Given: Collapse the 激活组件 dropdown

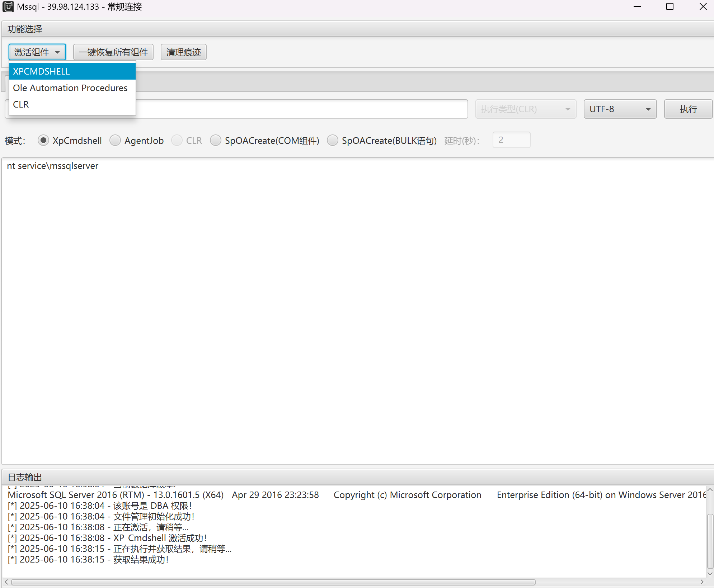Looking at the screenshot, I should click(x=37, y=52).
